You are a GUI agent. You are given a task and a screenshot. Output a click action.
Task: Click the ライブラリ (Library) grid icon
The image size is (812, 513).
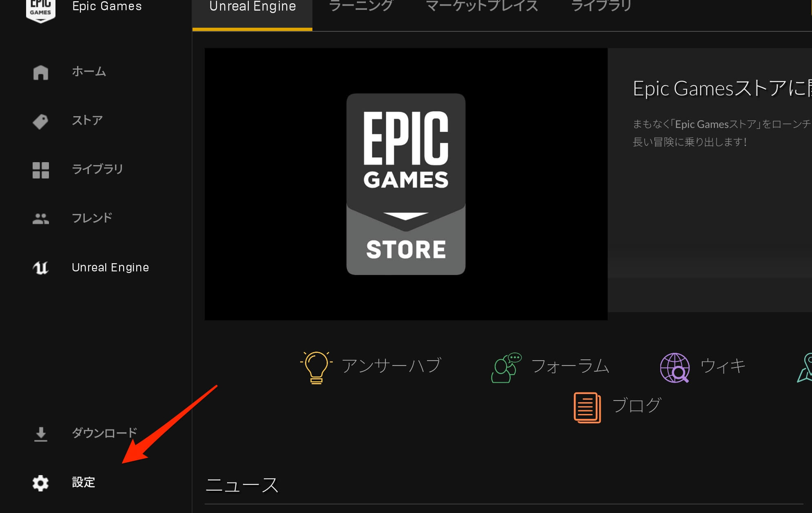40,169
